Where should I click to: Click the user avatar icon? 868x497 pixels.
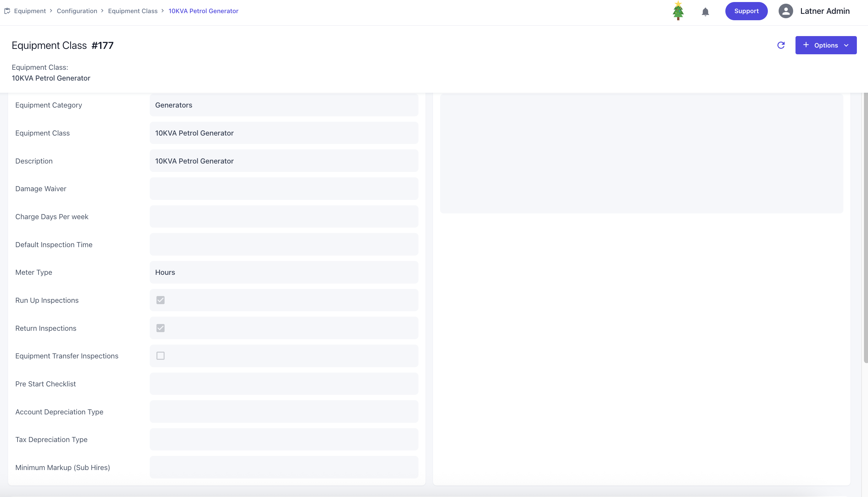785,11
